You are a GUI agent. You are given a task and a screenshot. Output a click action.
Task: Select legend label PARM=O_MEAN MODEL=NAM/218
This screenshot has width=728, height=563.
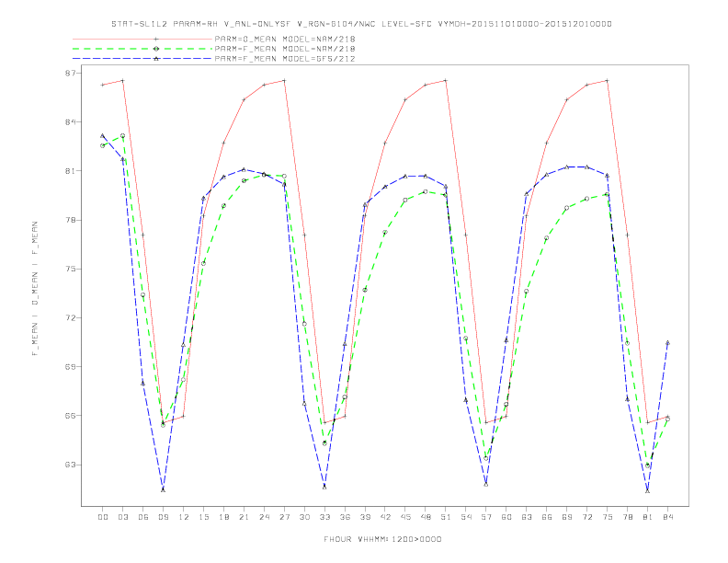coord(285,39)
